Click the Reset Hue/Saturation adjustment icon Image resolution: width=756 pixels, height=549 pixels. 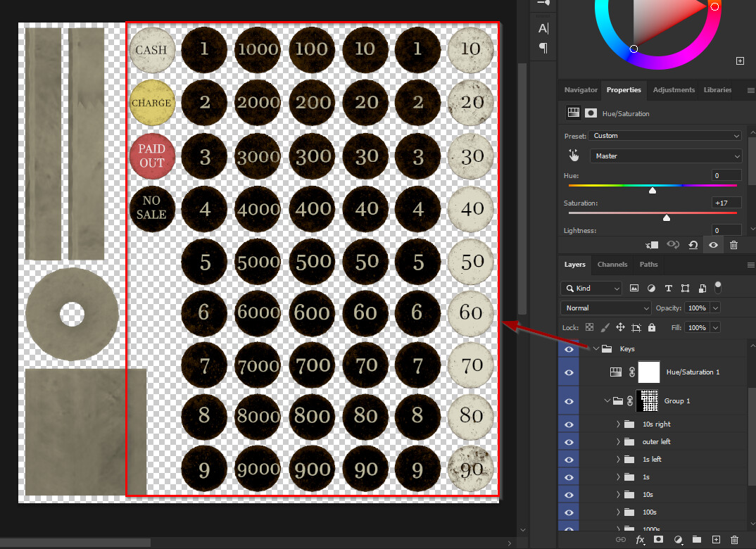click(x=693, y=245)
